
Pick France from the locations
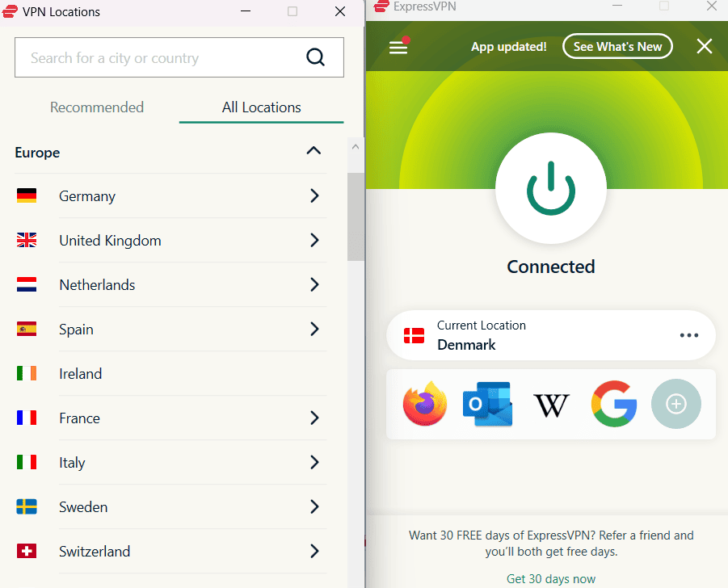(x=171, y=418)
